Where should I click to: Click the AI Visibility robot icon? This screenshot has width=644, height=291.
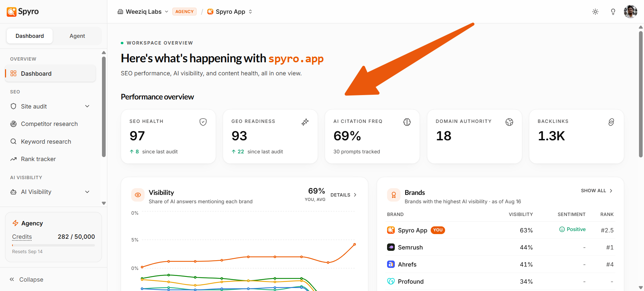pyautogui.click(x=13, y=192)
